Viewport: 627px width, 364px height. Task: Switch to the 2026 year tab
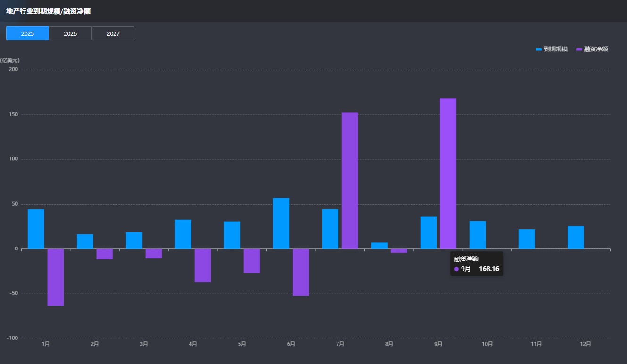pyautogui.click(x=70, y=33)
